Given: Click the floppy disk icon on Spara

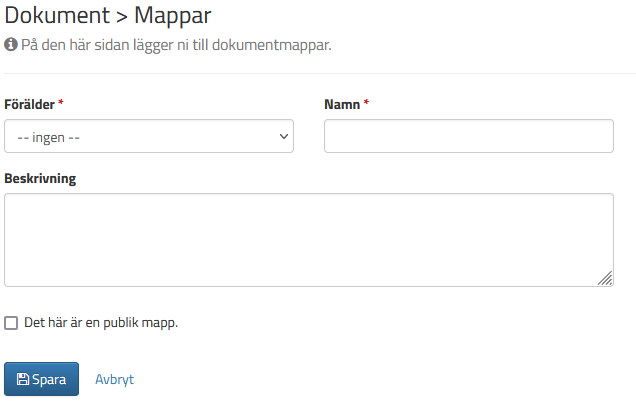Looking at the screenshot, I should (x=23, y=380).
